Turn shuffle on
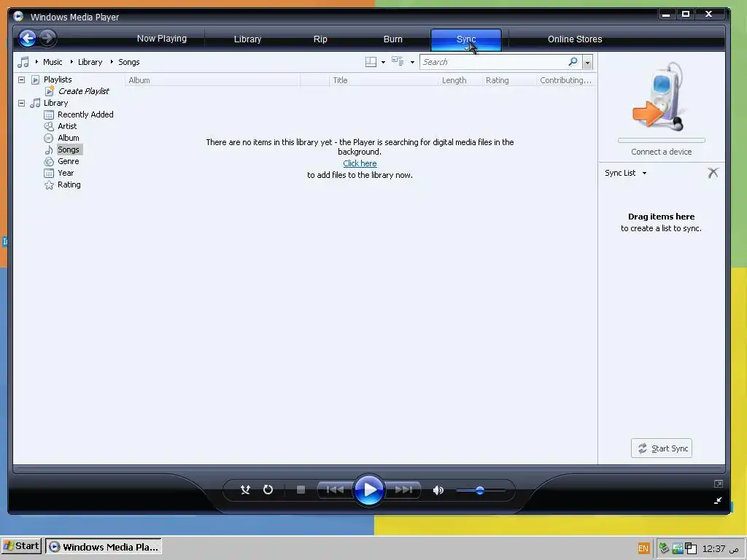 (245, 489)
